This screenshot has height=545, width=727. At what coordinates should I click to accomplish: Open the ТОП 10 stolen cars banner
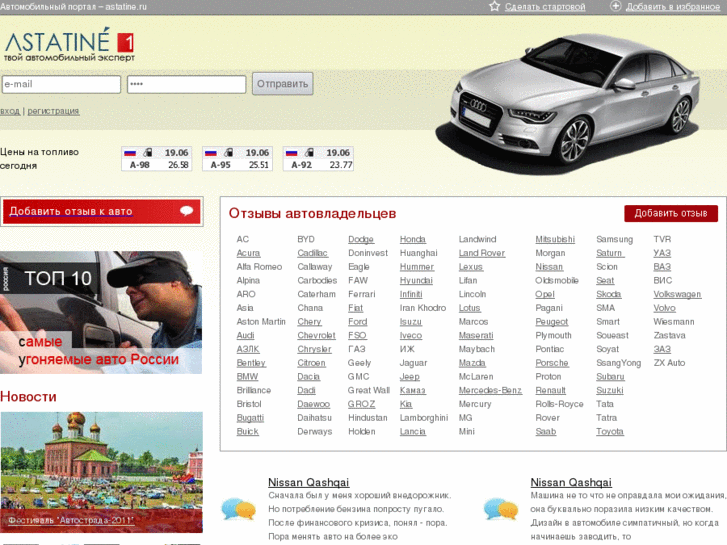(101, 312)
